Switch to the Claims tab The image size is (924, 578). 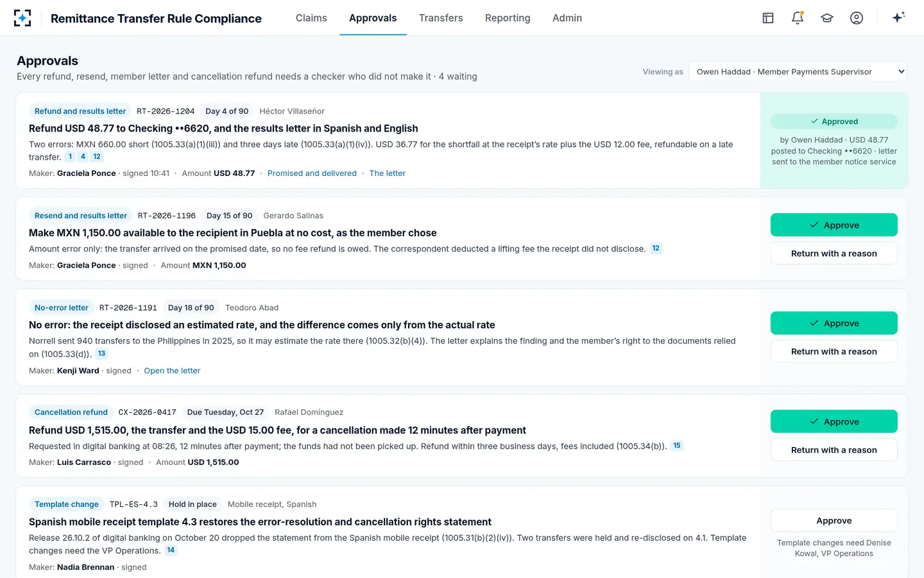tap(311, 18)
